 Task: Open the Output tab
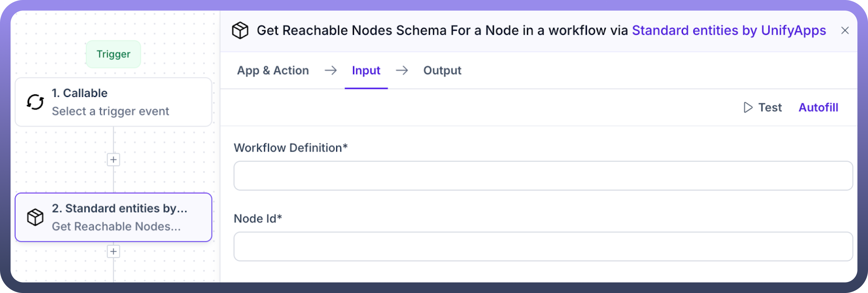(442, 70)
